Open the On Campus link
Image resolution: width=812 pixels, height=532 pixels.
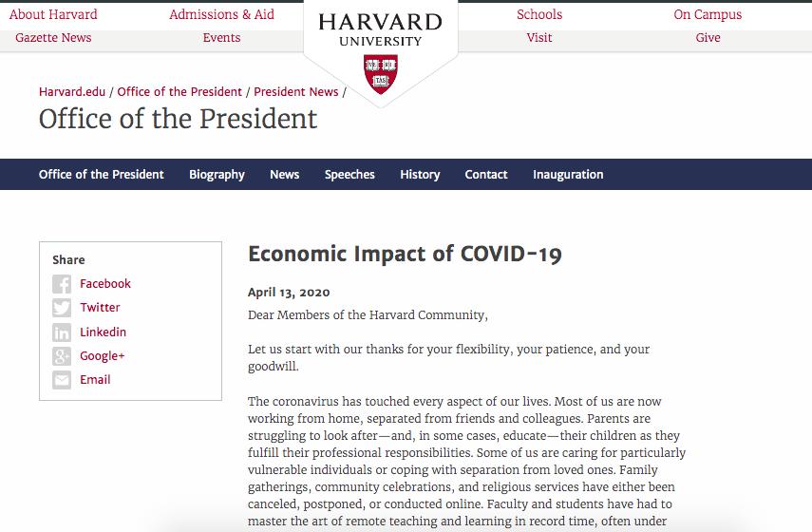pos(708,14)
